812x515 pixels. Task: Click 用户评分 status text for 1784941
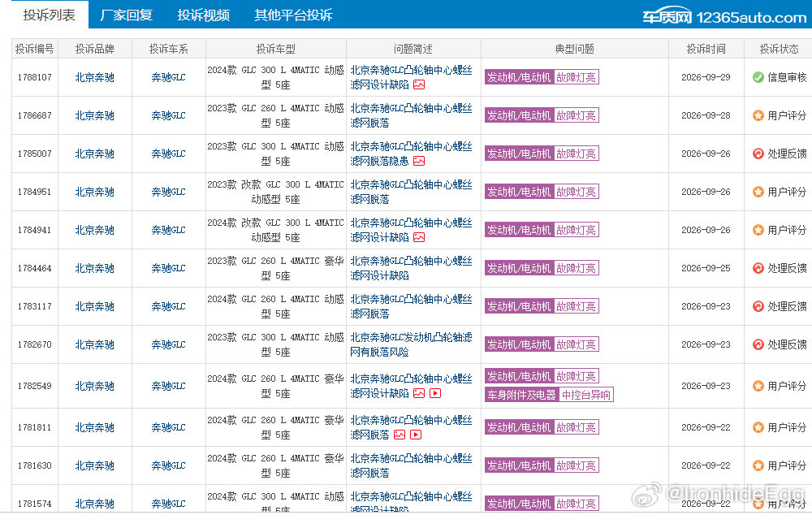point(787,230)
